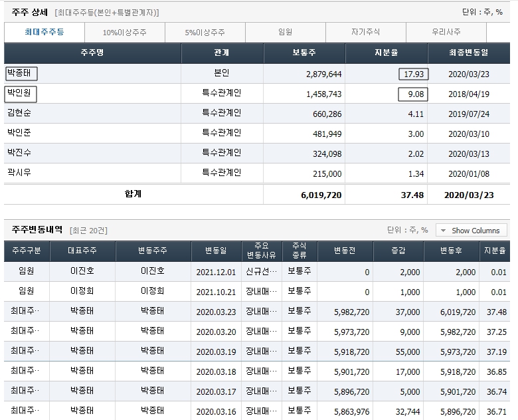This screenshot has height=420, width=518.
Task: Click the 지분율 header in shareholder details table
Action: pyautogui.click(x=387, y=53)
